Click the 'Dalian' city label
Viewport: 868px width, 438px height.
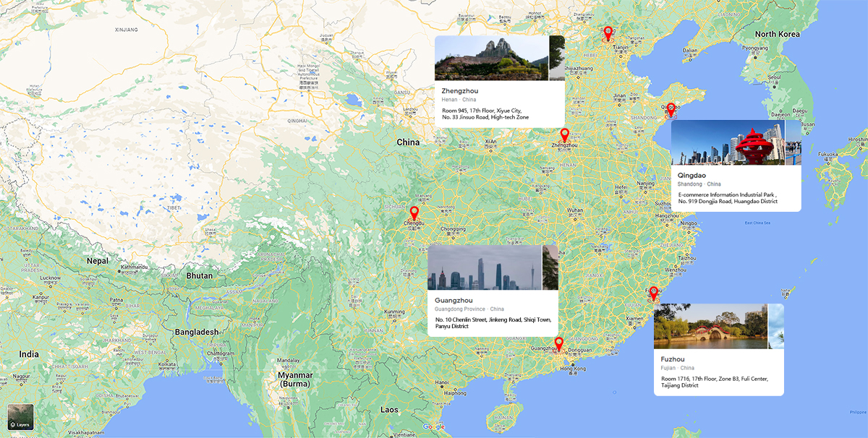tap(690, 50)
